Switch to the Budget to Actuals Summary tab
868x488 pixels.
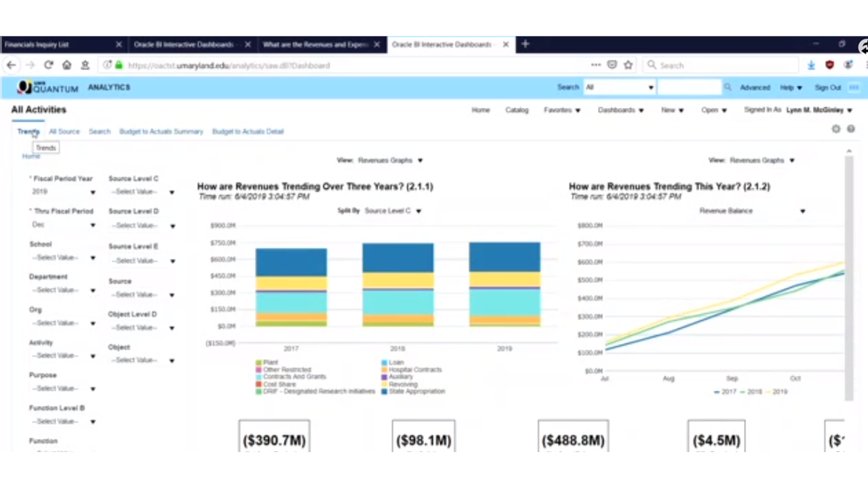click(x=161, y=131)
